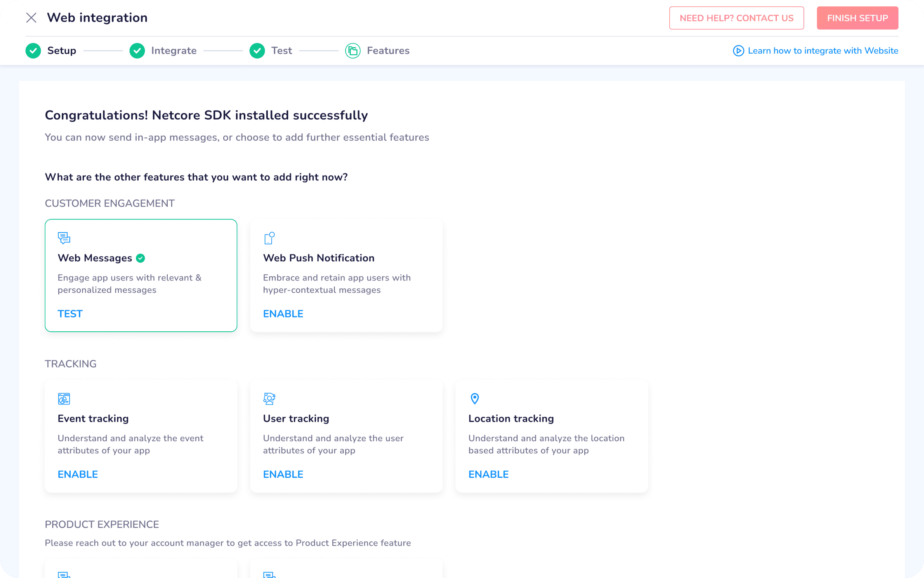Open Learn how to integrate with Website
The width and height of the screenshot is (924, 578).
pos(823,51)
